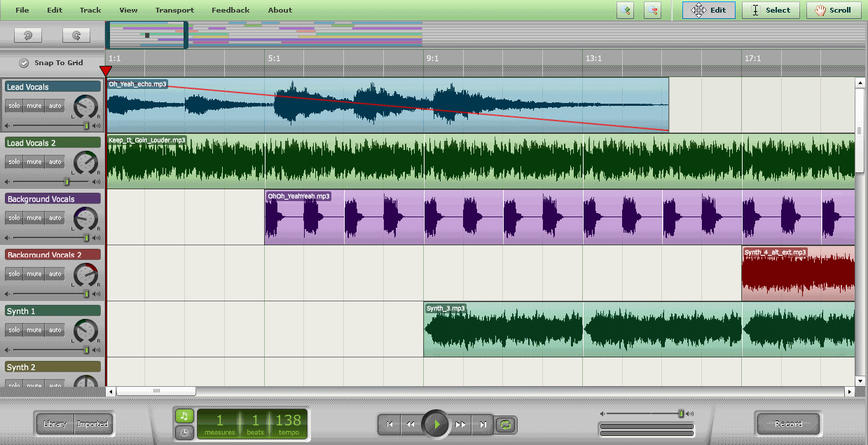The image size is (868, 445).
Task: Toggle the Snap To Grid checkbox
Action: 24,63
